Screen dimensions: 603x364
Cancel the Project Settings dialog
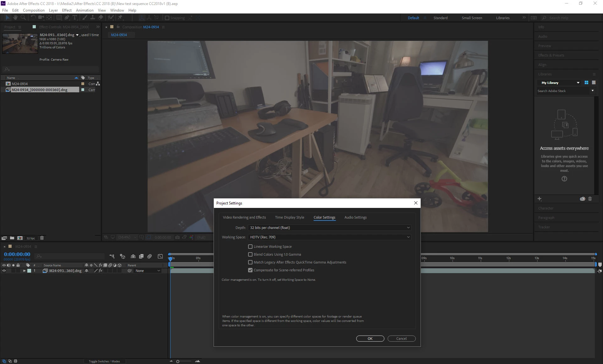tap(401, 339)
